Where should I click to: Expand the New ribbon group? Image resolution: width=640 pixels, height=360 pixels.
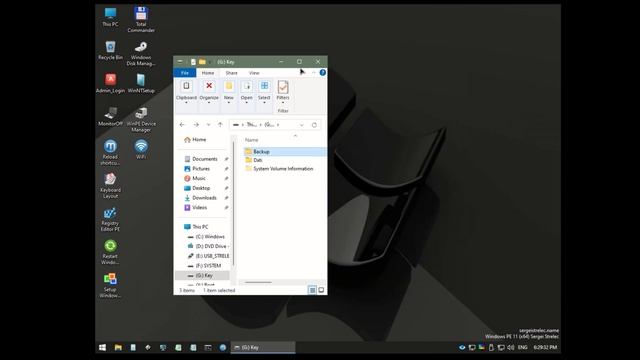[229, 93]
